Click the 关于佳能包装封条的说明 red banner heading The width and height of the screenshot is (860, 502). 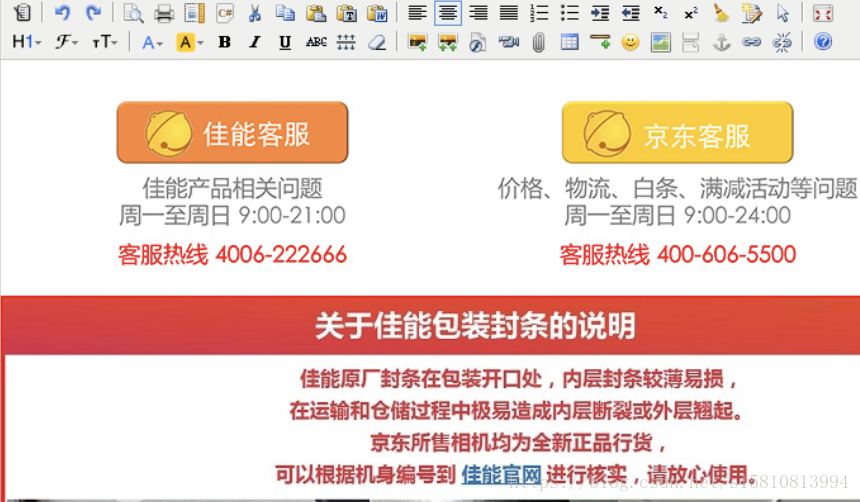[475, 326]
